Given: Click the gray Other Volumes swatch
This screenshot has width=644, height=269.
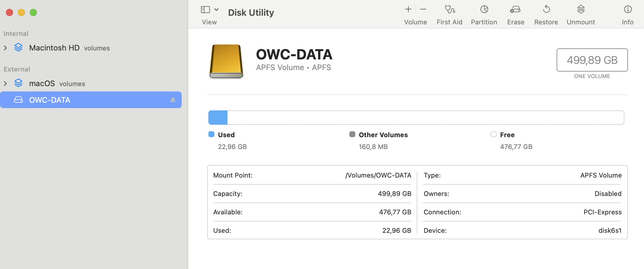Looking at the screenshot, I should click(352, 134).
